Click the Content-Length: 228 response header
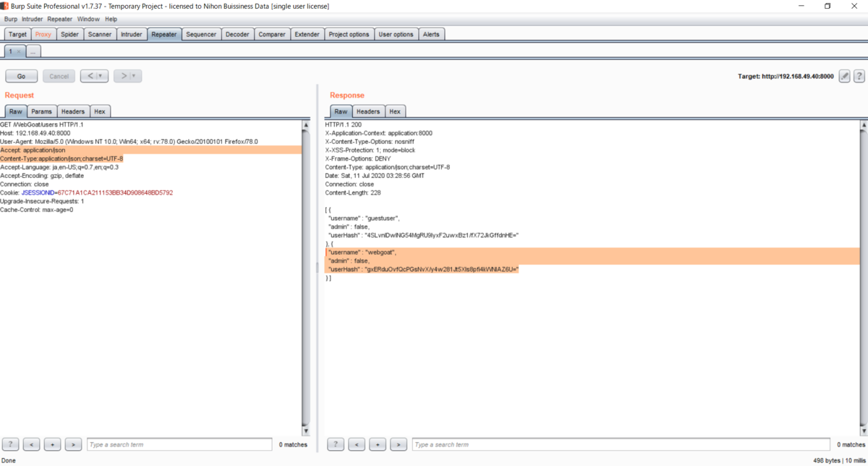Screen dimensions: 868x466 (353, 192)
